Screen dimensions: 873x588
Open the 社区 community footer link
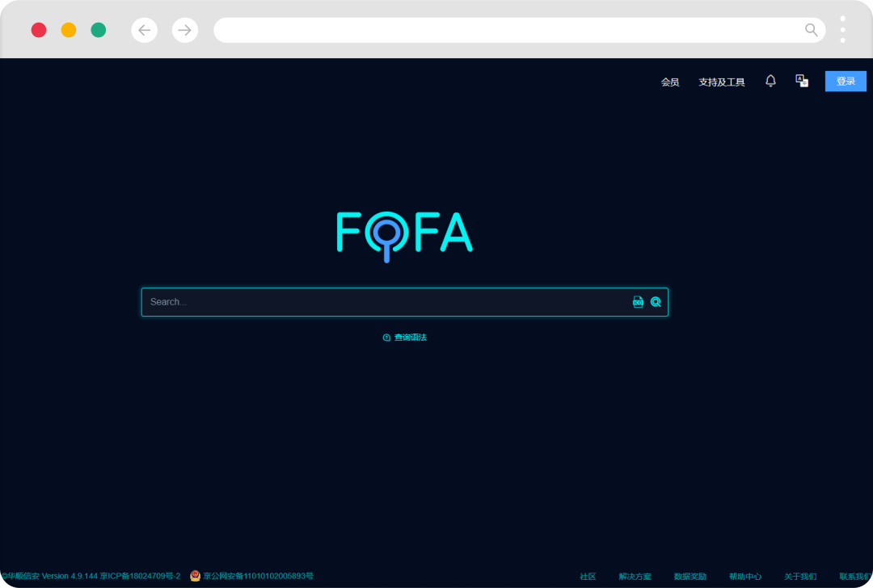point(588,577)
